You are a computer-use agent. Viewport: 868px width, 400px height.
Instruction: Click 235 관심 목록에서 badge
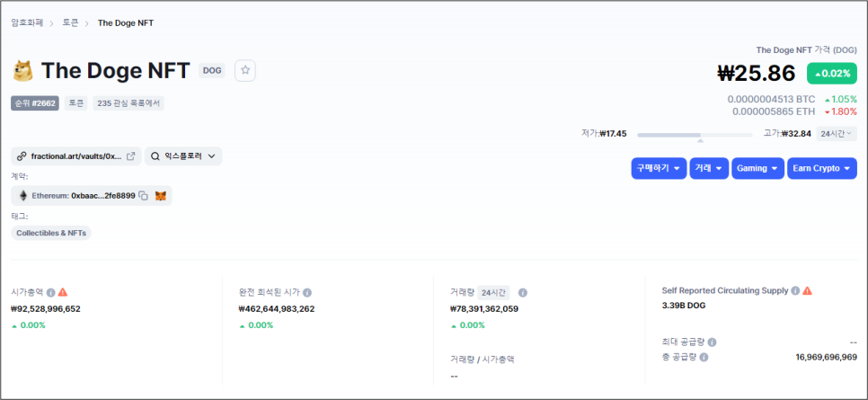pyautogui.click(x=128, y=103)
